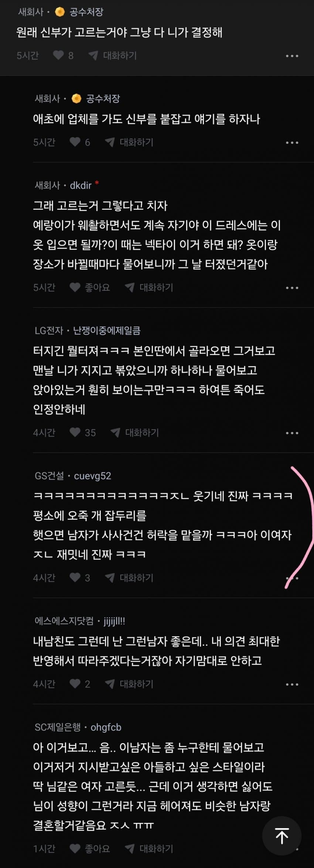
Task: Open three-dot menu on jijijll!! comment
Action: tap(292, 684)
